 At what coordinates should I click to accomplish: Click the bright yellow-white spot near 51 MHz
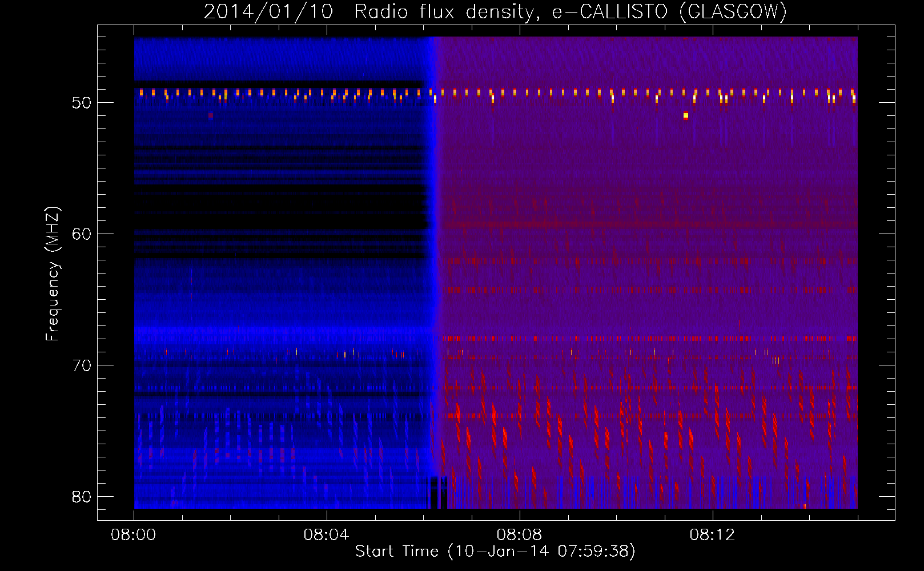[x=686, y=116]
